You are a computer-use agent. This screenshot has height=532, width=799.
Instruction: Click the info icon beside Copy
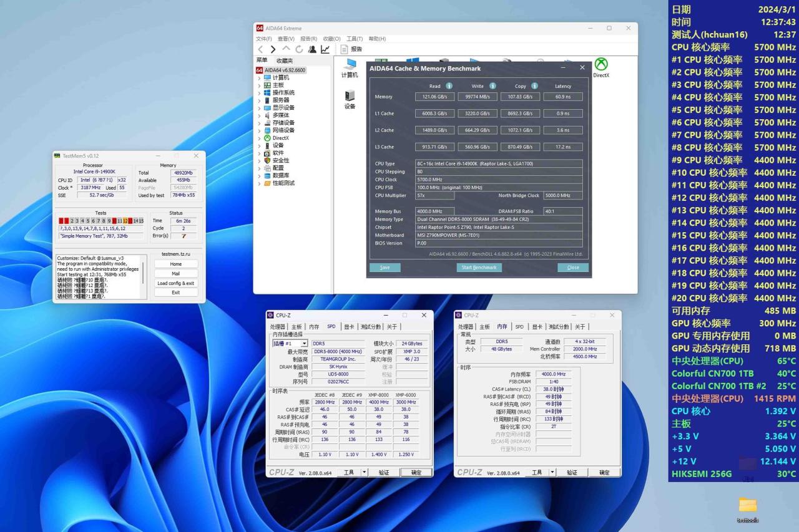tap(534, 86)
